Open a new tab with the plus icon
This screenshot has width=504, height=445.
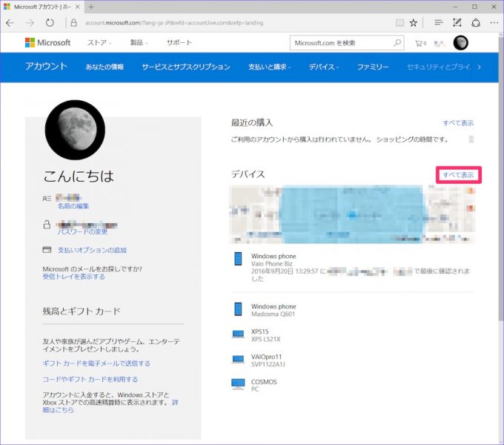[91, 7]
